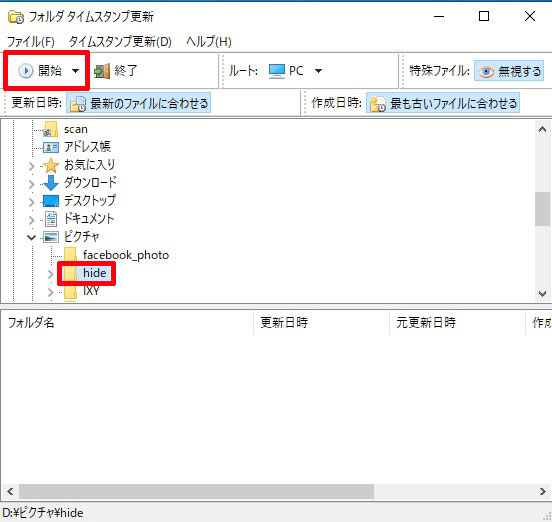
Task: Open the タイムスタンプ更新(D) menu
Action: click(x=120, y=42)
